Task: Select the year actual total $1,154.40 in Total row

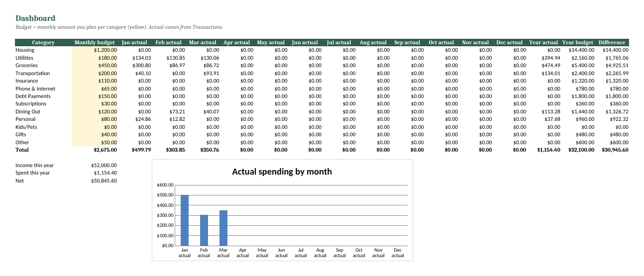Action: [548, 150]
